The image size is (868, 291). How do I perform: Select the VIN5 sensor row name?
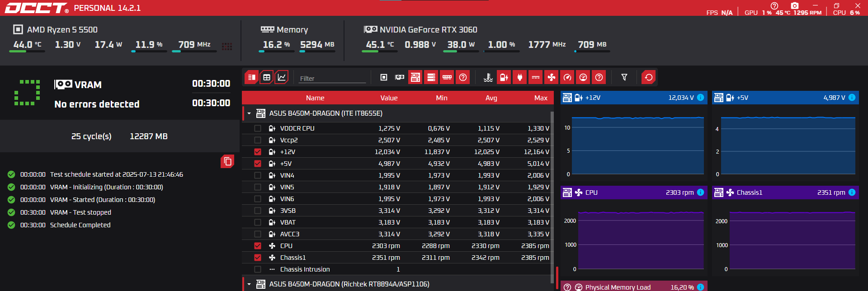[x=287, y=187]
